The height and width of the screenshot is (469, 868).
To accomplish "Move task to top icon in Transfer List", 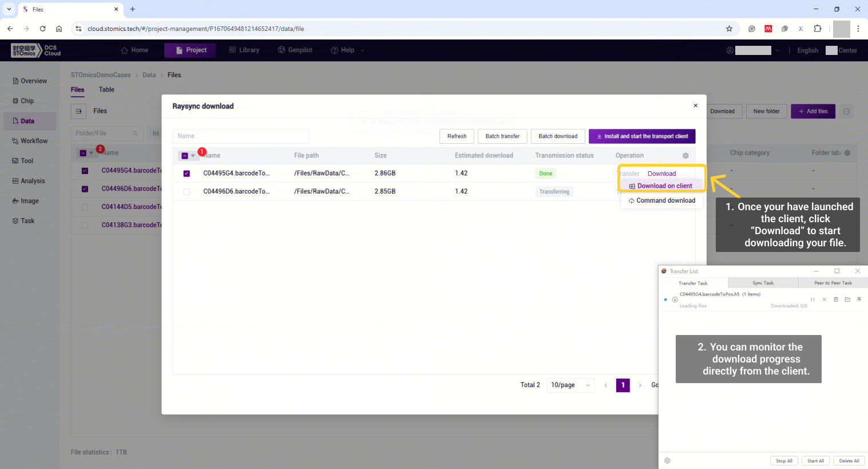I will pos(859,299).
